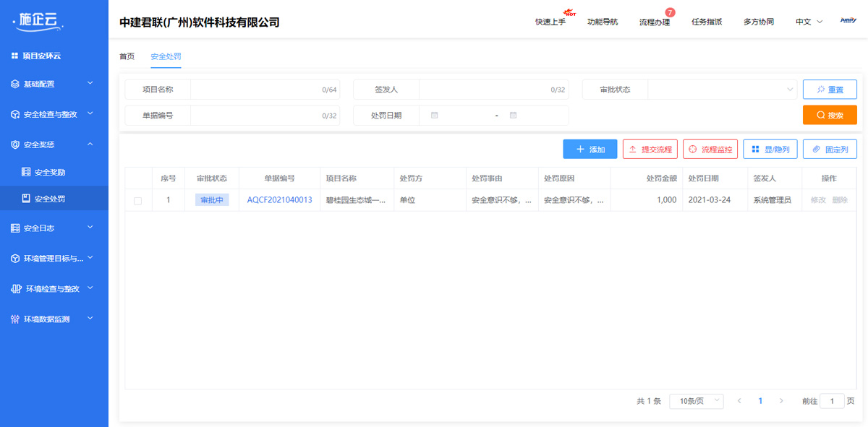This screenshot has width=868, height=427.
Task: Click the 安全日志 icon
Action: 15,228
